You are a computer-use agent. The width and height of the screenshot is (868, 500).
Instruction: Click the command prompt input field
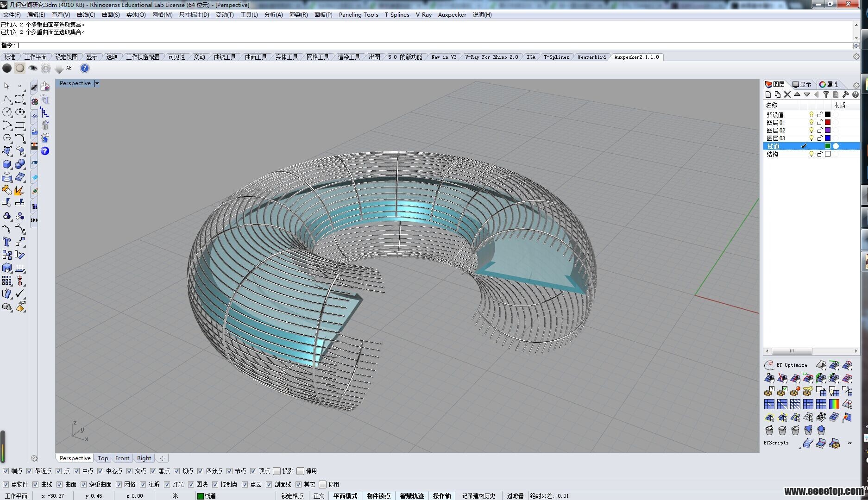434,45
